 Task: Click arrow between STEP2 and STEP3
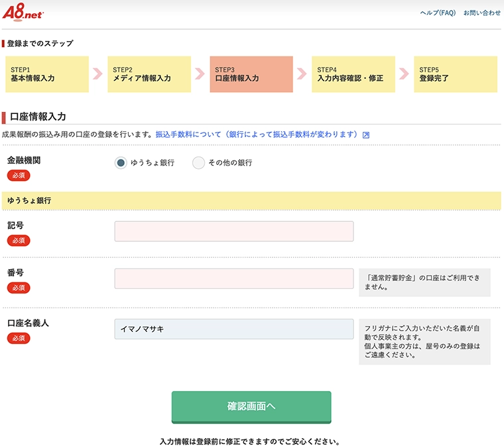click(x=200, y=74)
